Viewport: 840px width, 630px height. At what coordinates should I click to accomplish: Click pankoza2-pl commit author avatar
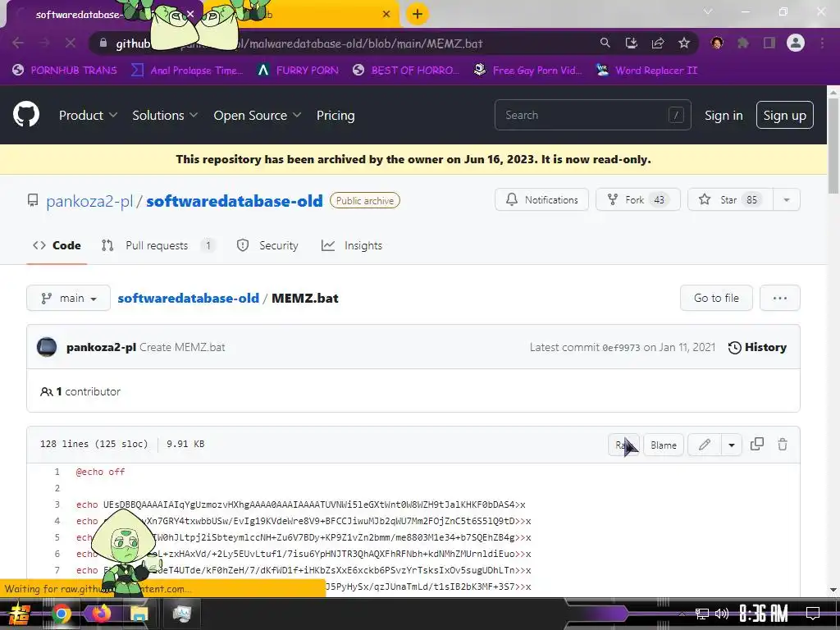pyautogui.click(x=47, y=347)
